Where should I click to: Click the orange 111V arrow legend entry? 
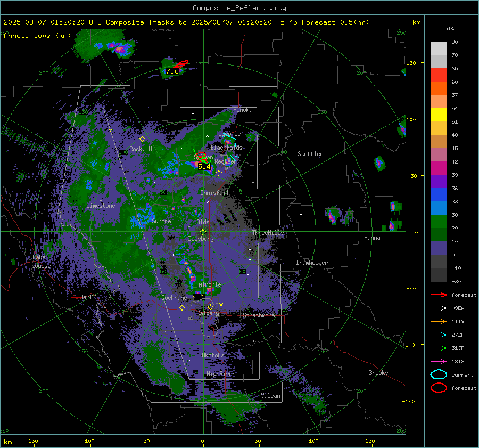439,321
